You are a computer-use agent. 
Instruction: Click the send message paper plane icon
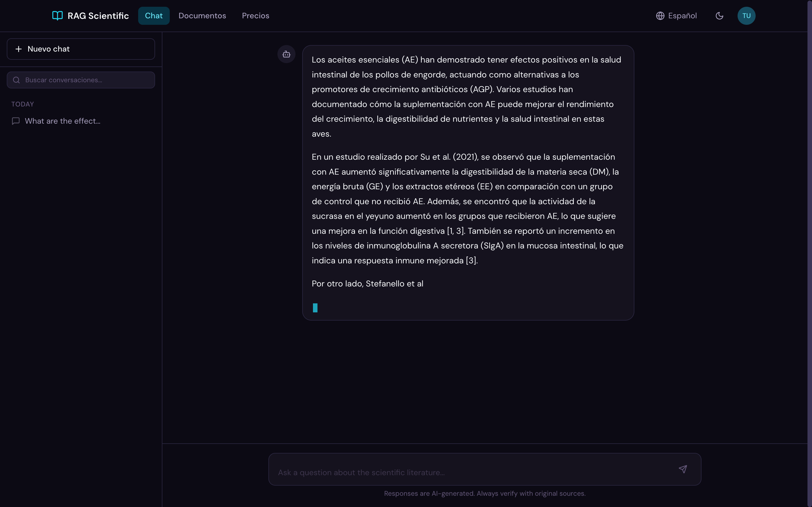[x=683, y=469]
